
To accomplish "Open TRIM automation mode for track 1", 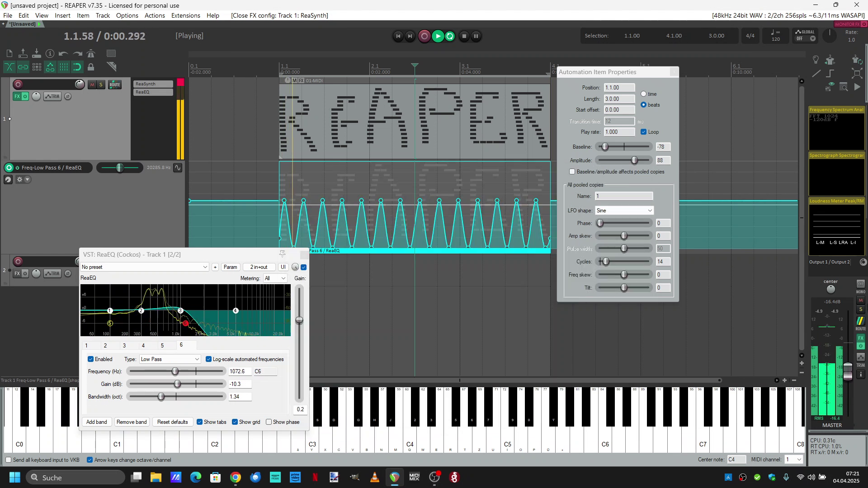I will (x=52, y=96).
